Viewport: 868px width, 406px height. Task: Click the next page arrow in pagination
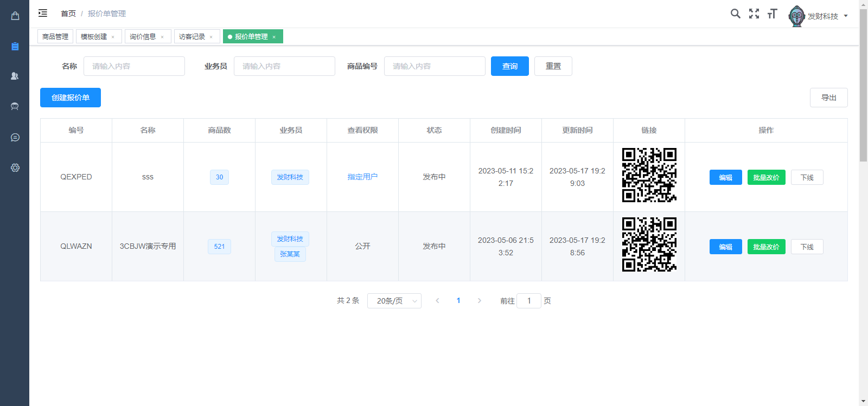pos(479,301)
